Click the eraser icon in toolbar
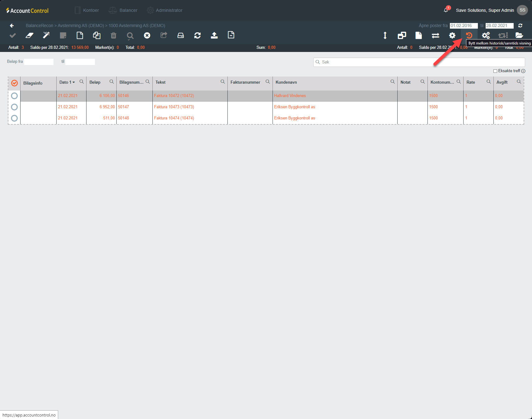 [30, 35]
